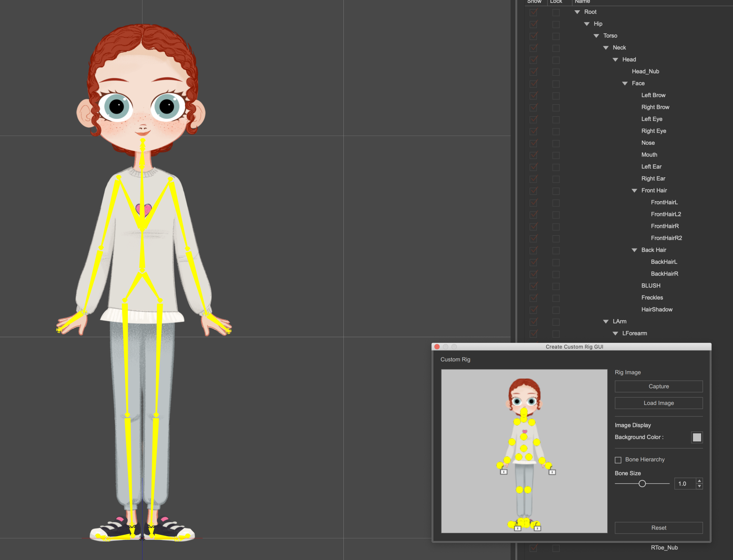Click the Bone Size slider handle
This screenshot has width=733, height=560.
(x=642, y=484)
